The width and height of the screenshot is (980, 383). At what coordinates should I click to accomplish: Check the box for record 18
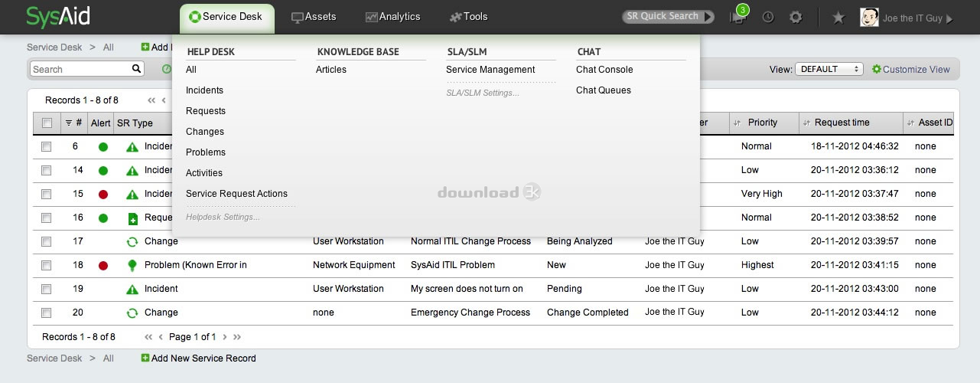pyautogui.click(x=47, y=265)
